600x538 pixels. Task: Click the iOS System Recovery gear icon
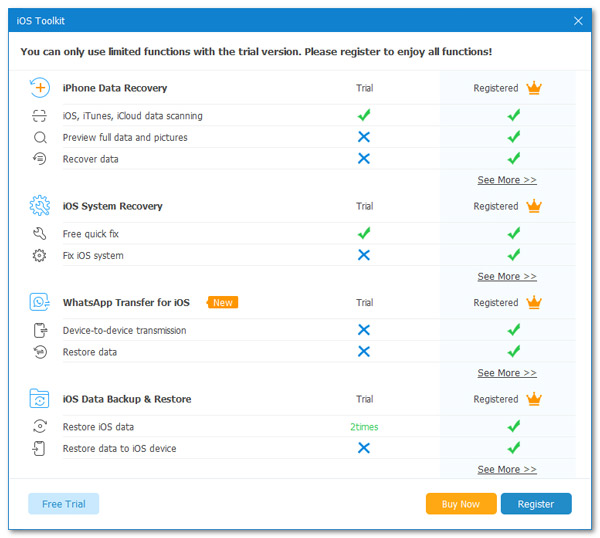[x=40, y=206]
